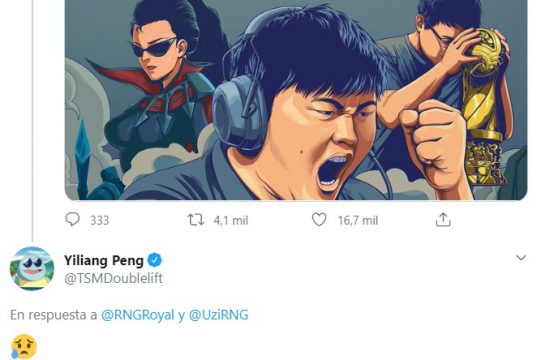
Task: Click the share upload icon
Action: pos(443,220)
